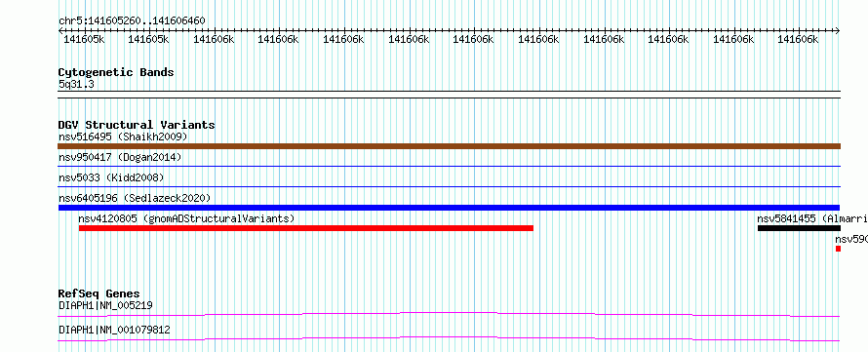
Task: Select nsv516495 (Shaikh2009) label
Action: pos(123,137)
